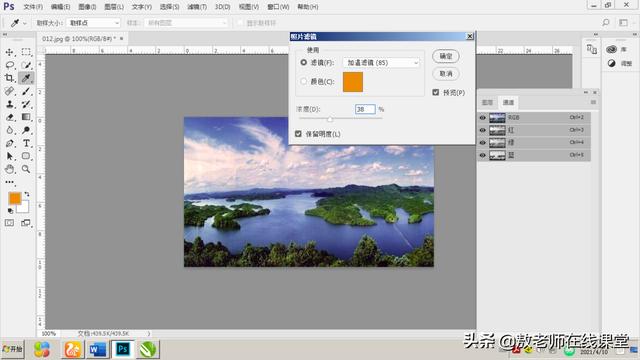
Task: Open the workspace switcher icon
Action: (623, 23)
